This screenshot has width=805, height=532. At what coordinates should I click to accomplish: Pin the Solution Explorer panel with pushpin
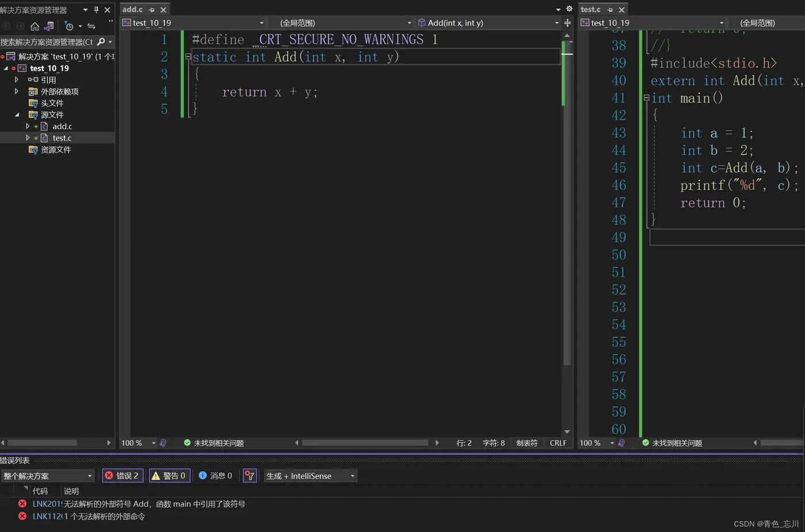(96, 10)
